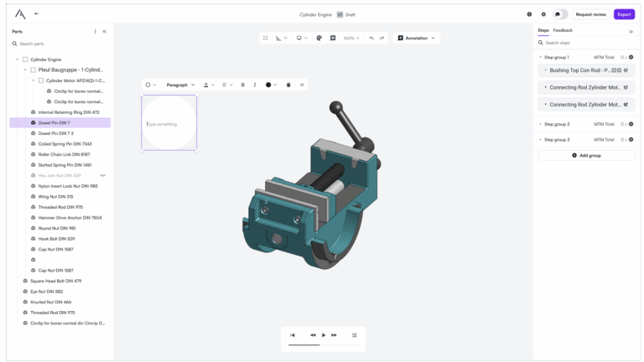Image resolution: width=644 pixels, height=362 pixels.
Task: Collapse the Cylinder Motor AP214 tree node
Action: (33, 80)
